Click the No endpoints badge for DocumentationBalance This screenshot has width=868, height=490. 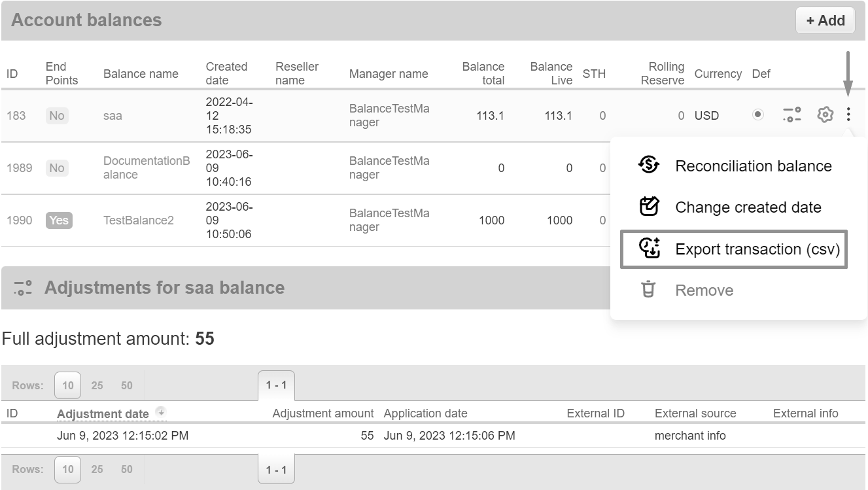point(57,168)
